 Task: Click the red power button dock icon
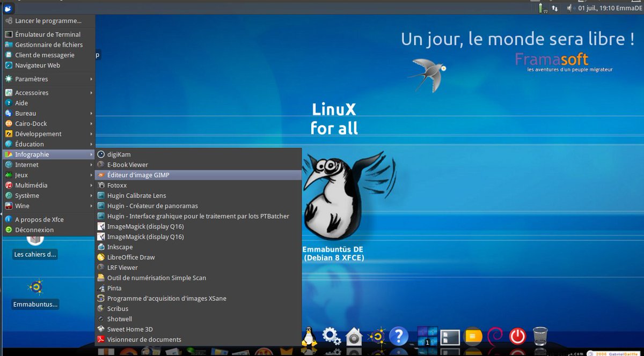tap(517, 337)
